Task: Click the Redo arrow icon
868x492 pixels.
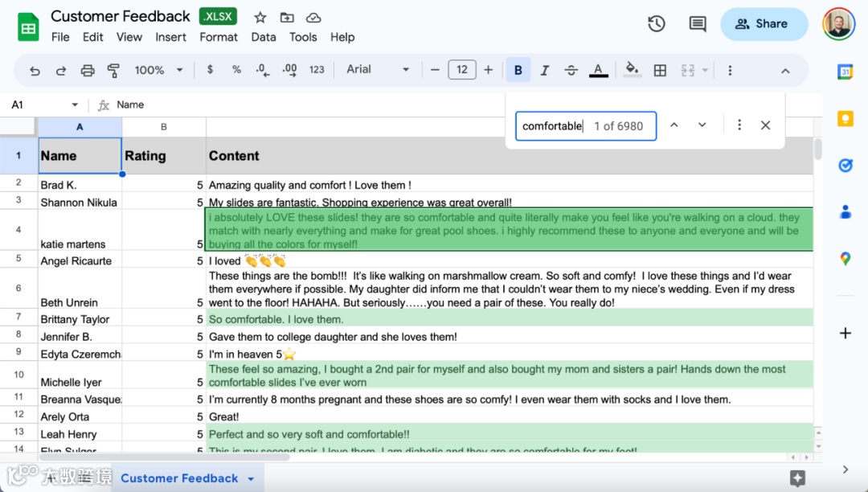Action: click(x=61, y=70)
